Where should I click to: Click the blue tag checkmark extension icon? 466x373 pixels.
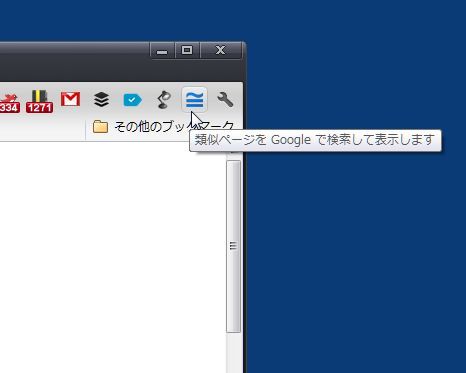coord(132,100)
